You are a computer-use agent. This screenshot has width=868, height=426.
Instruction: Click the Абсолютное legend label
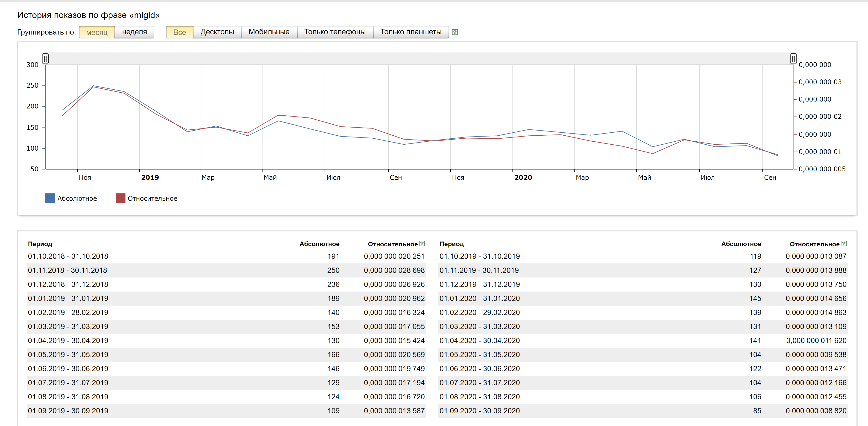(x=77, y=199)
